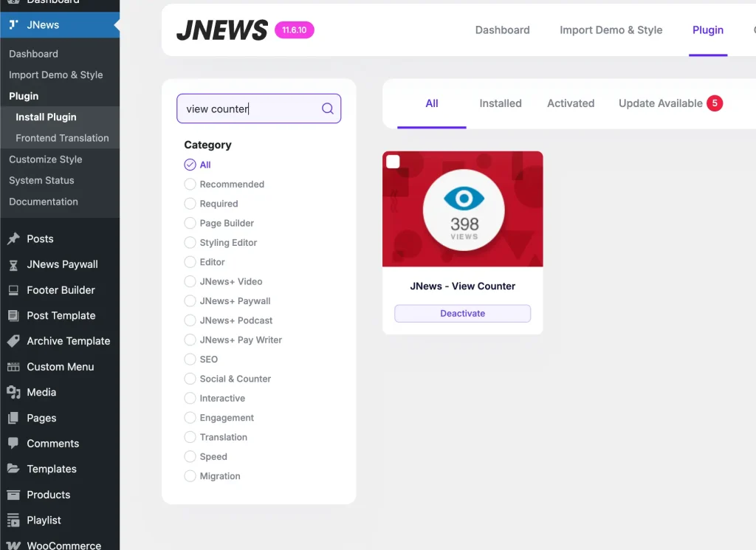This screenshot has height=550, width=756.
Task: Select the Recommended category radio button
Action: [190, 185]
